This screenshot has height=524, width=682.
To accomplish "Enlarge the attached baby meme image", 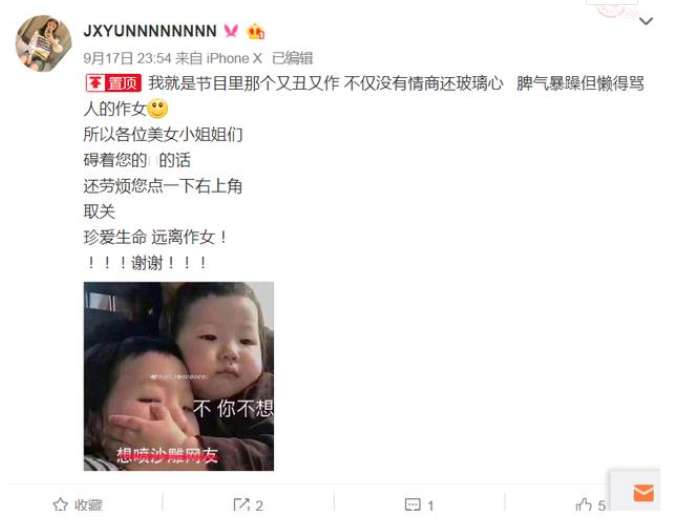I will coord(179,376).
